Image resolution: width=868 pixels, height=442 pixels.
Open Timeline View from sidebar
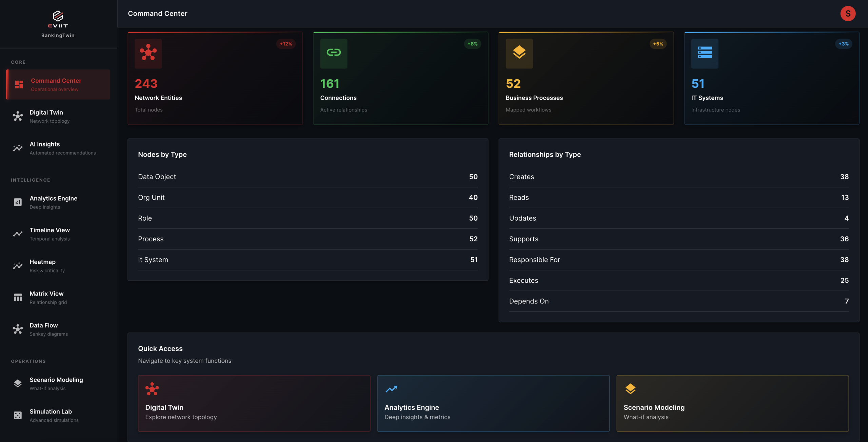coord(50,234)
